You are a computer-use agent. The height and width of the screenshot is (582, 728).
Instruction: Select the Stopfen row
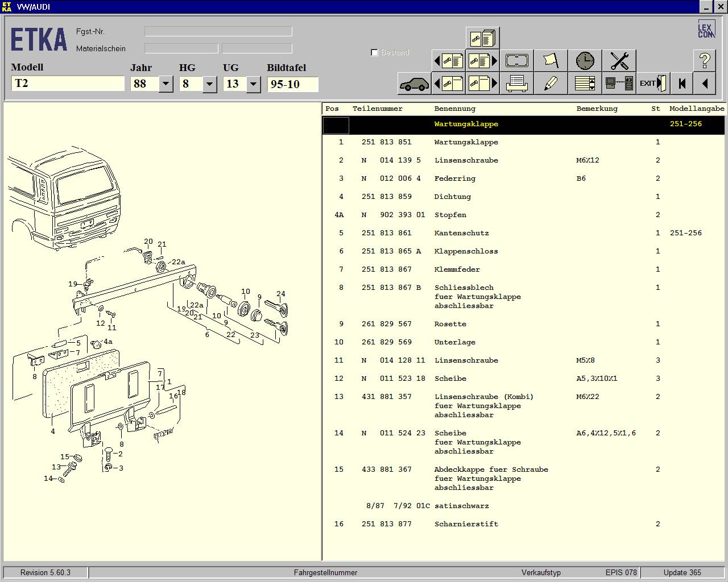(524, 215)
